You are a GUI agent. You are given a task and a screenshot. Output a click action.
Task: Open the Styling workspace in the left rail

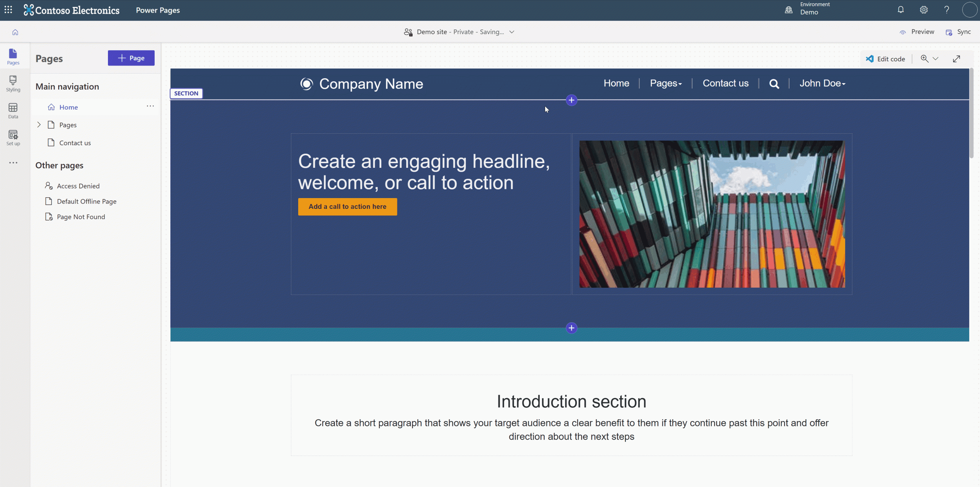pos(13,84)
